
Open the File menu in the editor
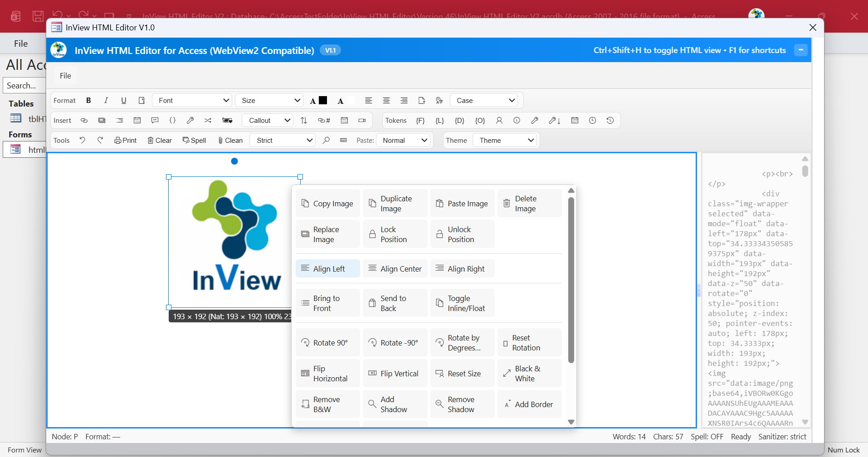click(65, 75)
